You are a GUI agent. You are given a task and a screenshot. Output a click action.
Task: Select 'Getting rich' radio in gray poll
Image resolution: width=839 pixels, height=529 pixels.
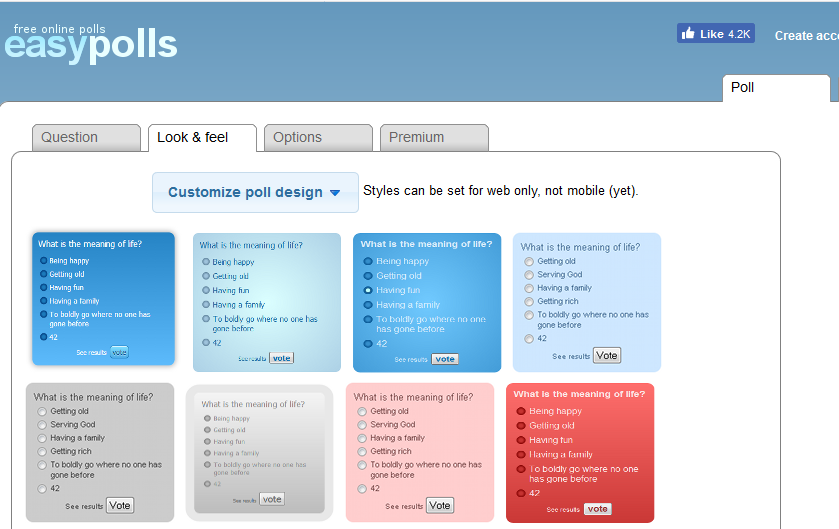pos(42,452)
